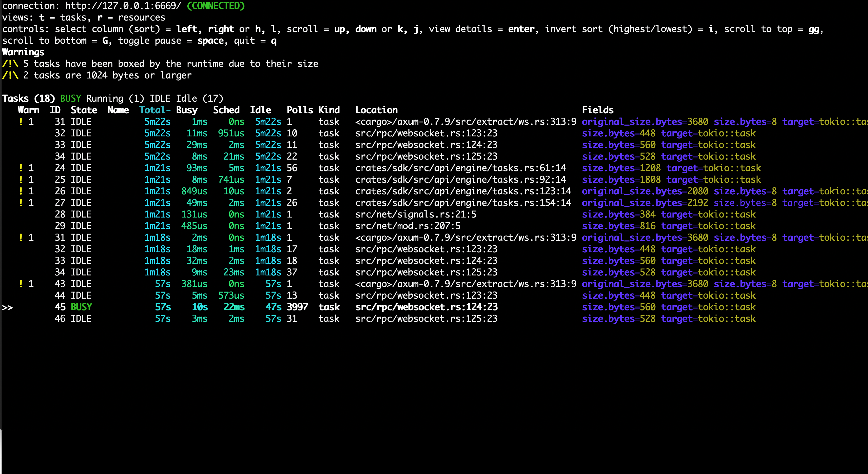Click the green CONNECTED status label
This screenshot has width=868, height=474.
point(216,6)
